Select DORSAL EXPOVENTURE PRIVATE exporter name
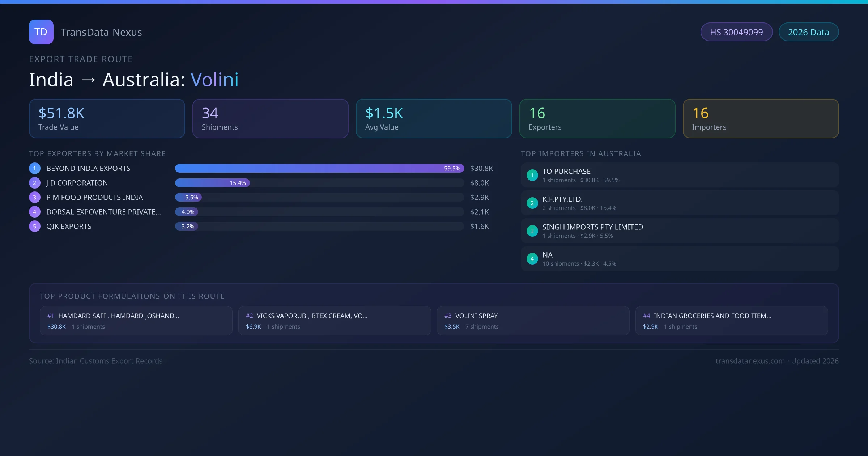 coord(103,212)
